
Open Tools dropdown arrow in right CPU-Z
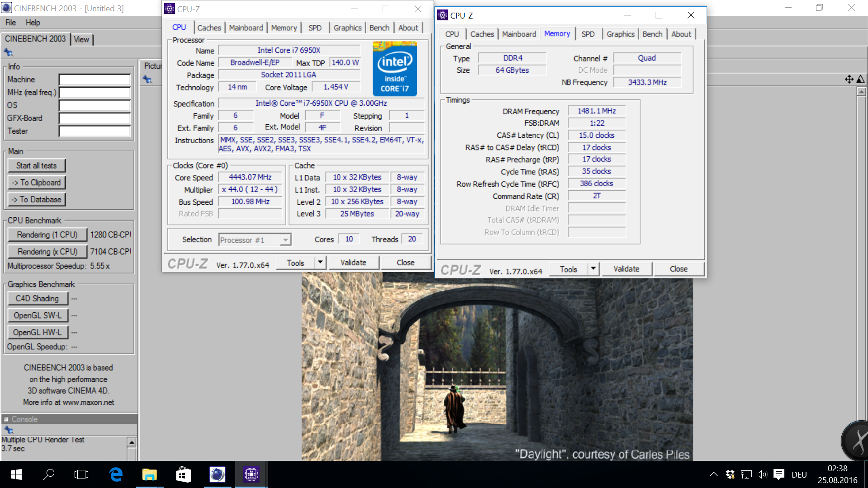coord(593,269)
